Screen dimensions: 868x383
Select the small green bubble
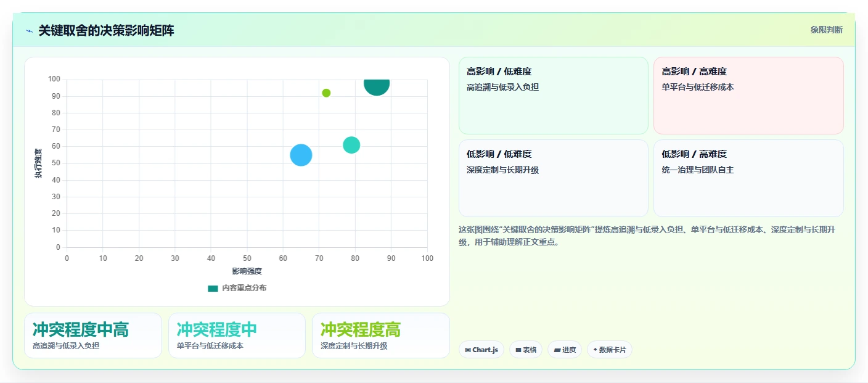coord(326,93)
